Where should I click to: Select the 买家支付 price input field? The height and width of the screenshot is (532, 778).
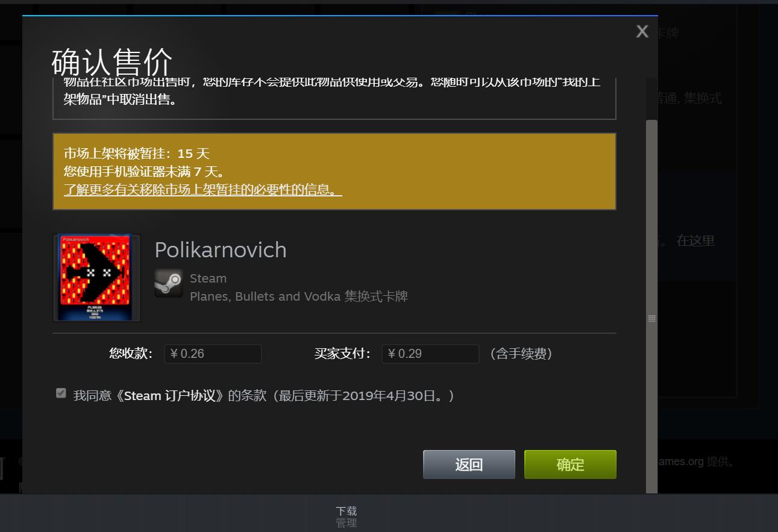tap(430, 354)
